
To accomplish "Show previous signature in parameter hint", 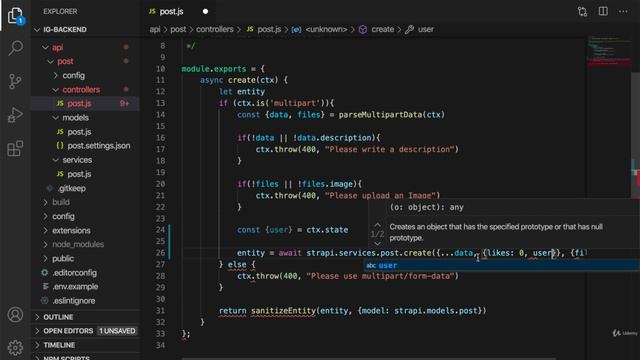I will [378, 225].
